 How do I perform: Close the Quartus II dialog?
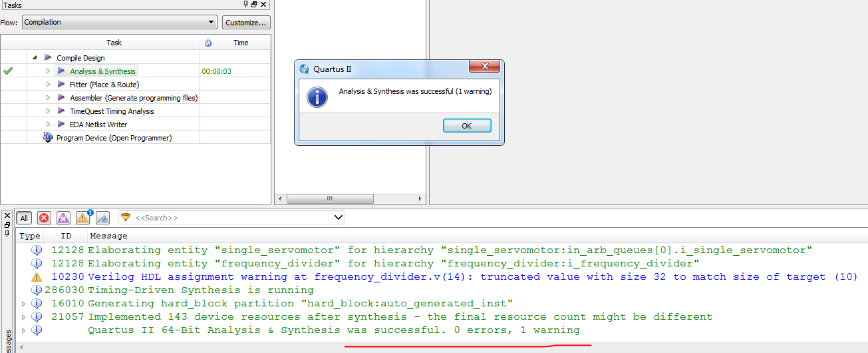point(484,66)
